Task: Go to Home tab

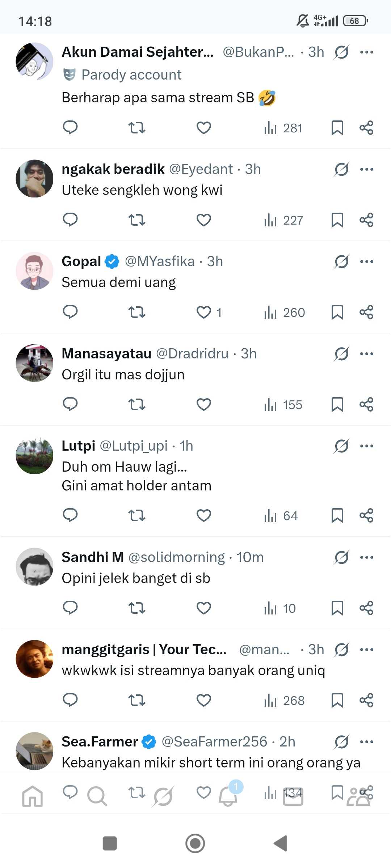Action: (x=33, y=796)
